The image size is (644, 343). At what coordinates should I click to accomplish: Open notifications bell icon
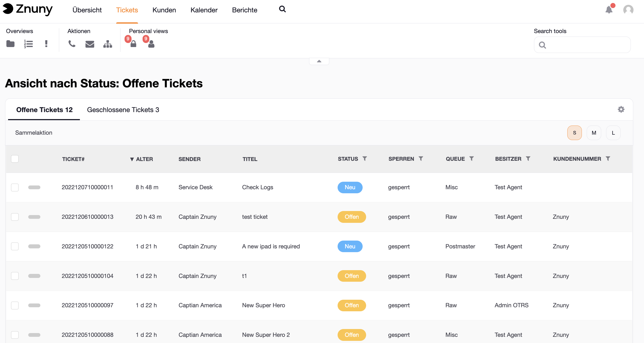click(x=609, y=10)
